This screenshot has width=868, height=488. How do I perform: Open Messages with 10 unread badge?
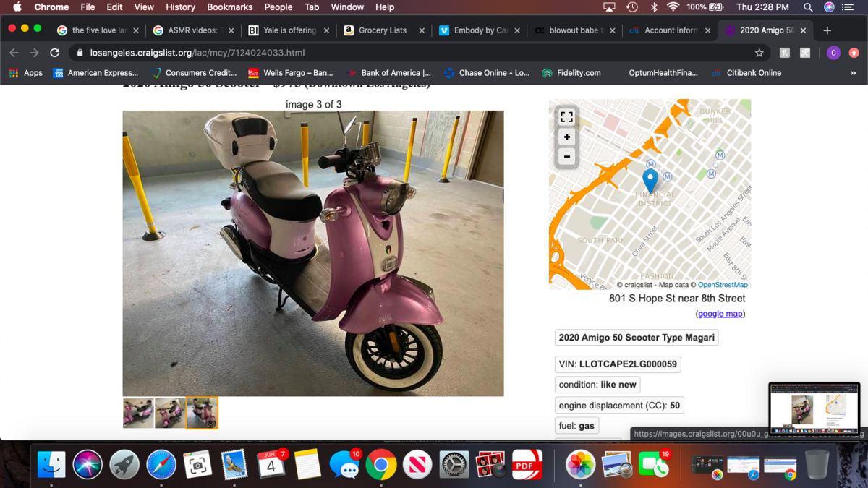pos(344,465)
